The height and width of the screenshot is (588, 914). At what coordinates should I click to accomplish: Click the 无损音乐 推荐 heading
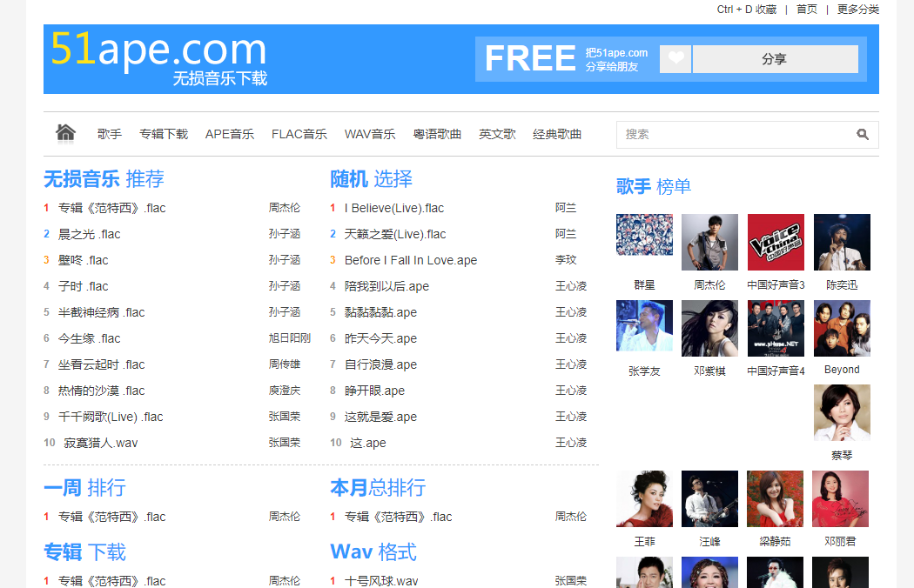click(x=104, y=179)
